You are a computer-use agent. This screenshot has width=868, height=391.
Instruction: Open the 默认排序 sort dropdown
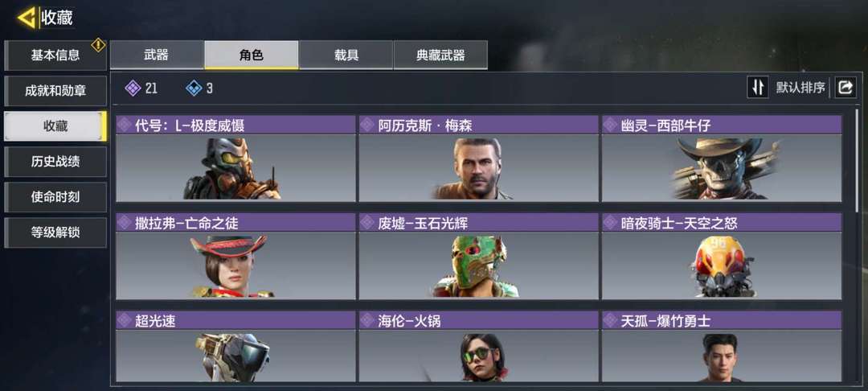800,88
